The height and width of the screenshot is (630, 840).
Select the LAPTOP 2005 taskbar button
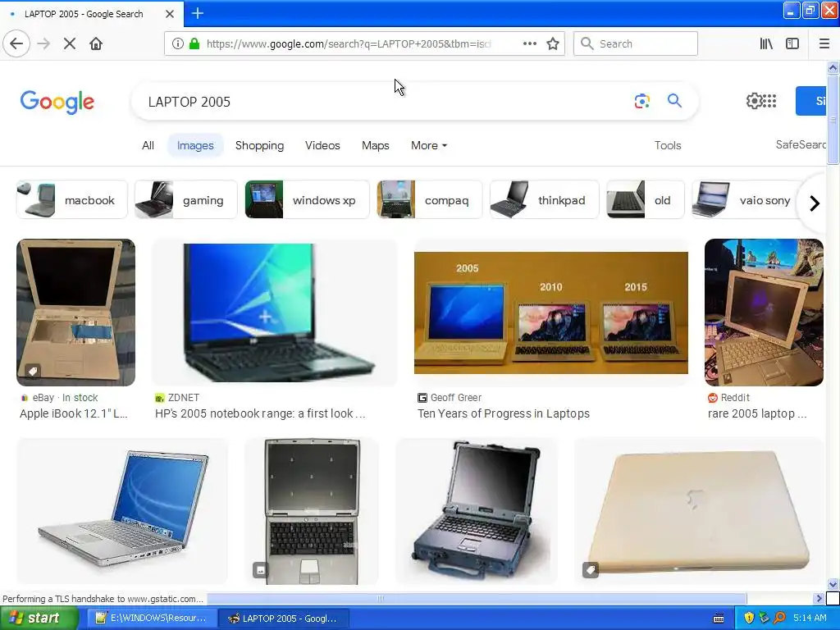(x=284, y=619)
